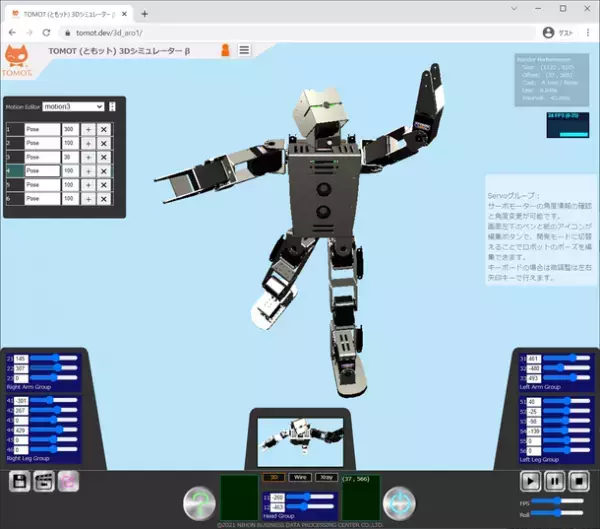The image size is (600, 529).
Task: Select motion row 4 number cell
Action: pos(15,171)
